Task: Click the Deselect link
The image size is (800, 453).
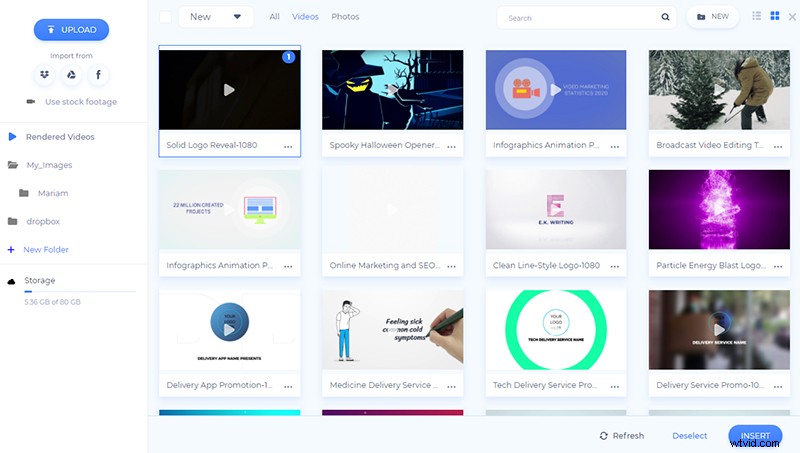Action: tap(689, 436)
